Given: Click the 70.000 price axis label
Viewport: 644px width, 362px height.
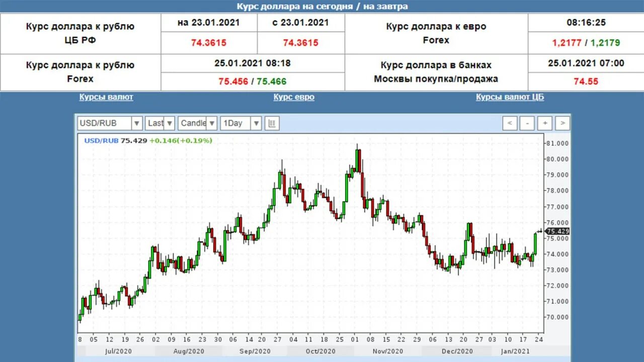Looking at the screenshot, I should [x=557, y=317].
